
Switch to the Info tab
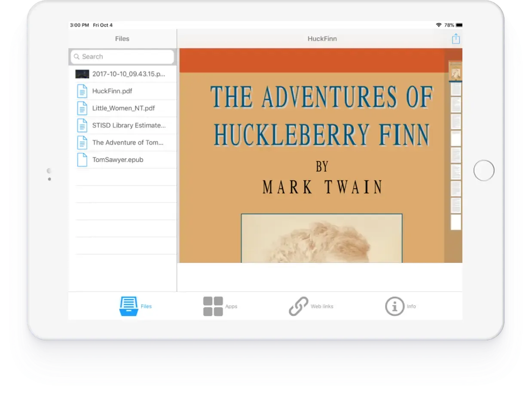pyautogui.click(x=401, y=306)
